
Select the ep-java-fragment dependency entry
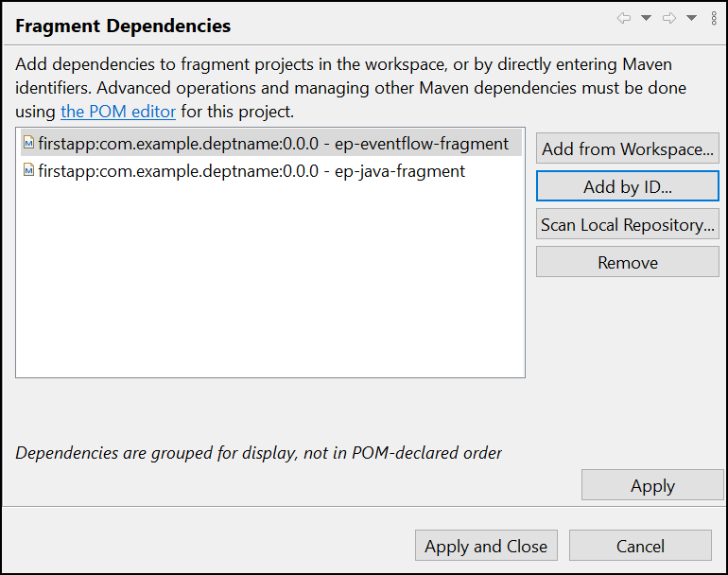pyautogui.click(x=251, y=171)
